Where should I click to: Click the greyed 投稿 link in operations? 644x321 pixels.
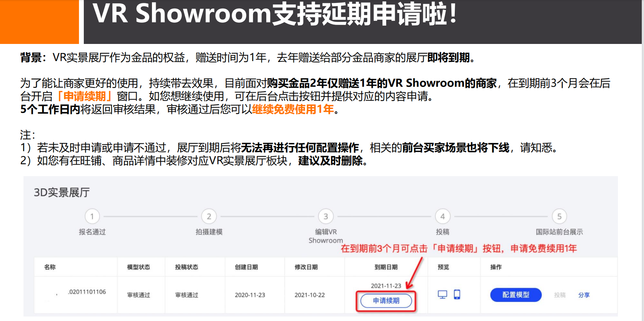click(x=559, y=295)
